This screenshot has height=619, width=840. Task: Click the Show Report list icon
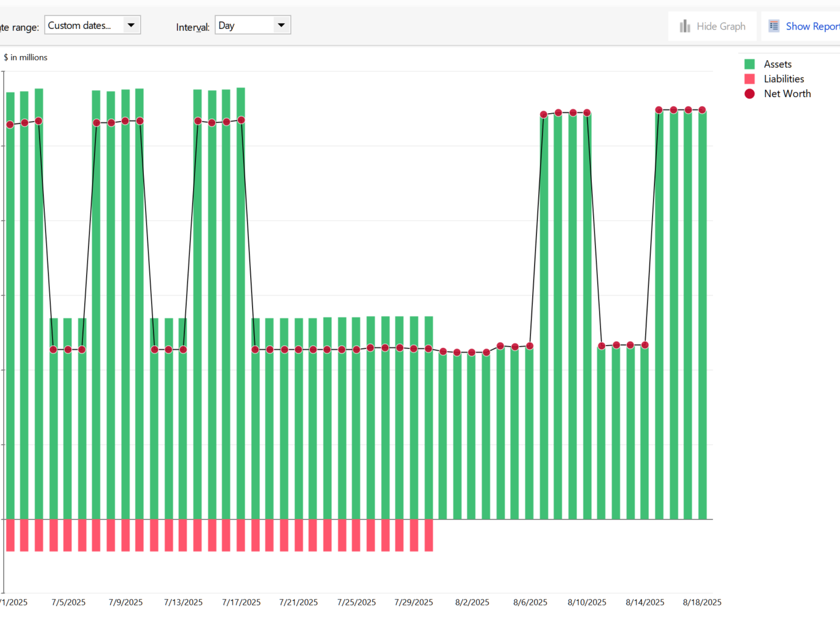tap(774, 26)
